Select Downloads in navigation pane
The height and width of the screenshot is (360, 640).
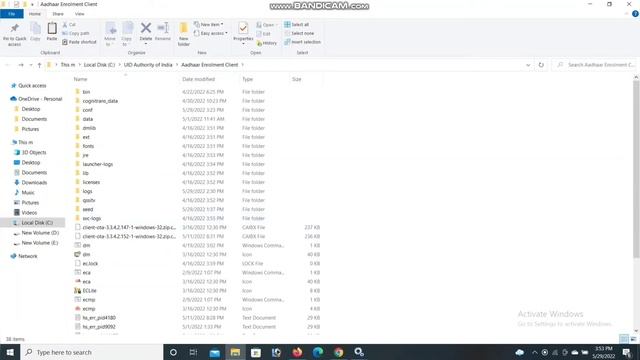[x=34, y=182]
